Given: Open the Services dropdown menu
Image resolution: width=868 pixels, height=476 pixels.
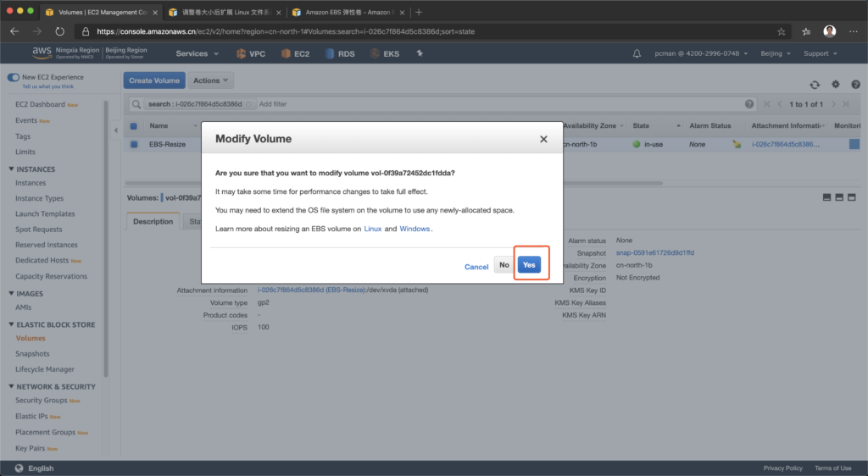Looking at the screenshot, I should coord(197,53).
